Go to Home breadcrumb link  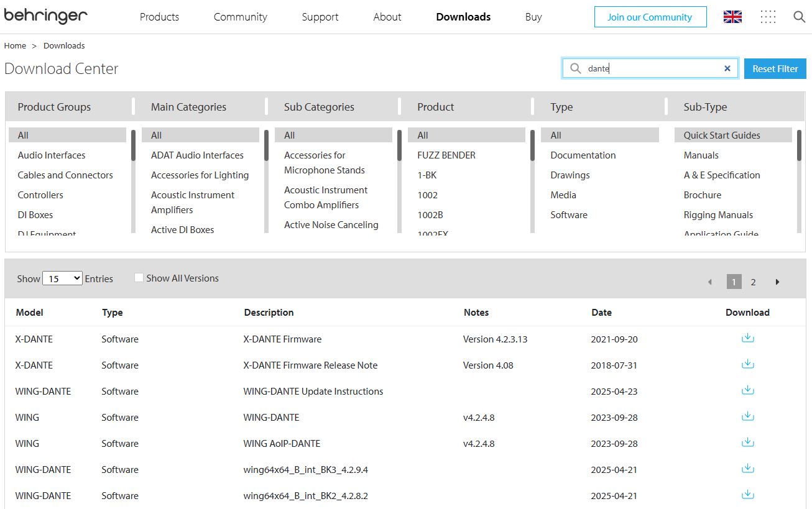[x=15, y=45]
